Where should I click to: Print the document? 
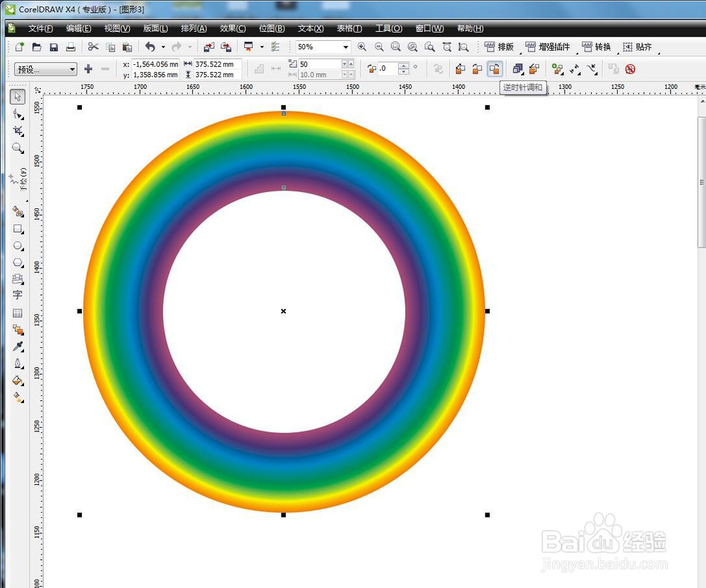71,47
